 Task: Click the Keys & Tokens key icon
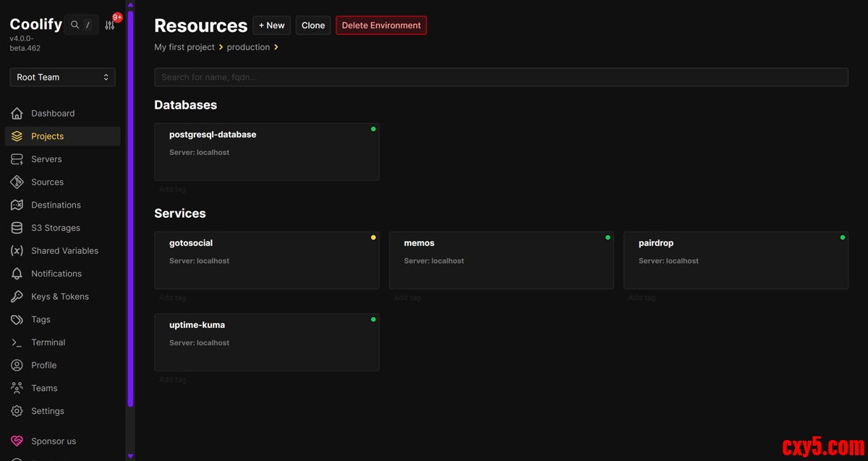point(17,297)
